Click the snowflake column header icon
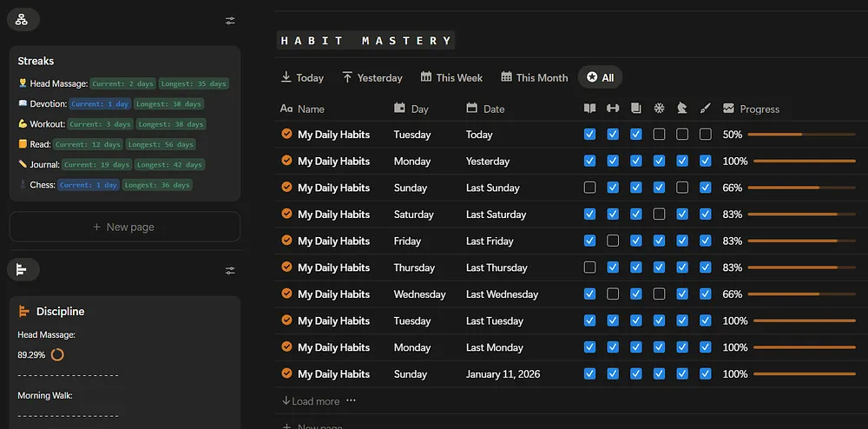Image resolution: width=868 pixels, height=429 pixels. point(659,109)
